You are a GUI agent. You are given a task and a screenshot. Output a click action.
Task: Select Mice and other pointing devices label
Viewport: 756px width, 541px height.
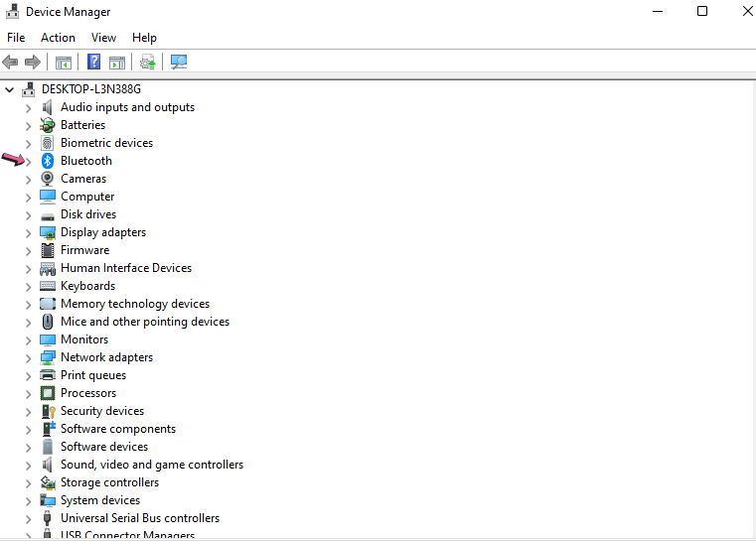pos(145,322)
